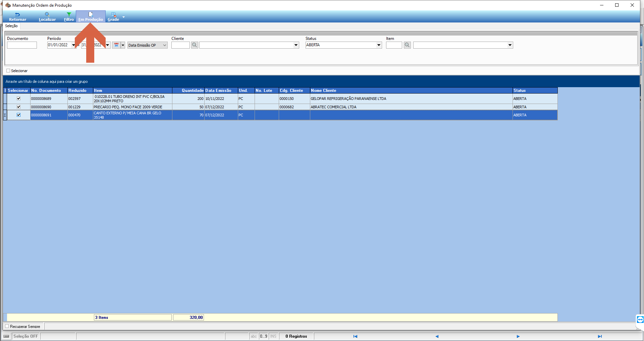Screen dimensions: 644x341
Task: Click the calendar period icon
Action: 116,45
